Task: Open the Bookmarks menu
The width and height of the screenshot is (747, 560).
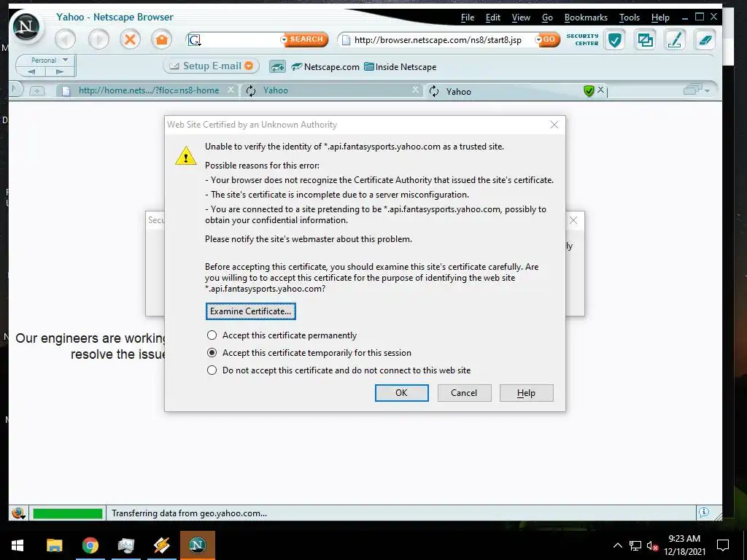Action: tap(586, 17)
